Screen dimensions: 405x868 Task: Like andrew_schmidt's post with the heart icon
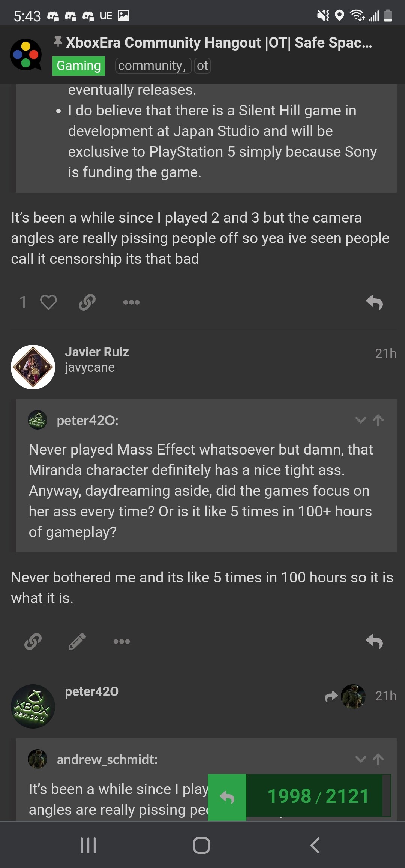48,302
